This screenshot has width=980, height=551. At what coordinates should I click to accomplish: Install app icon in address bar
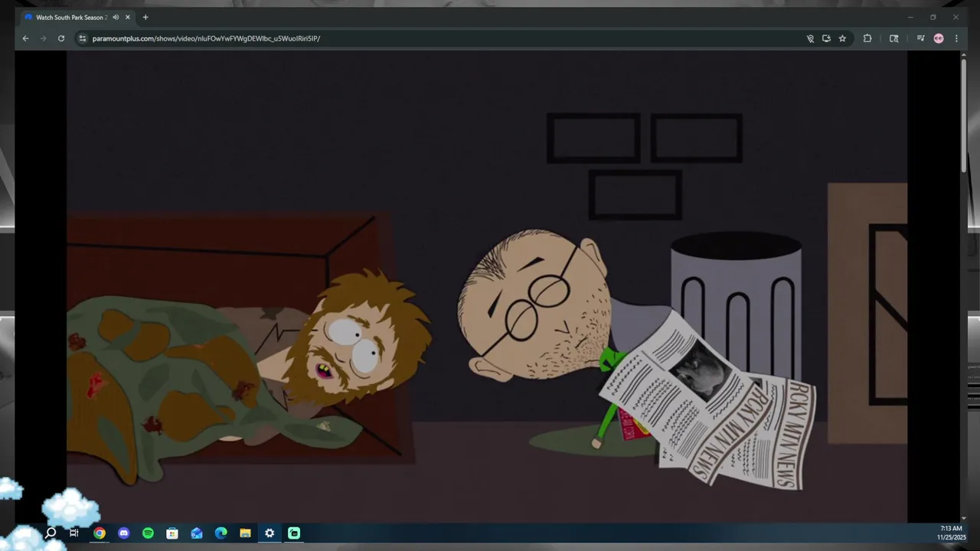pos(826,38)
